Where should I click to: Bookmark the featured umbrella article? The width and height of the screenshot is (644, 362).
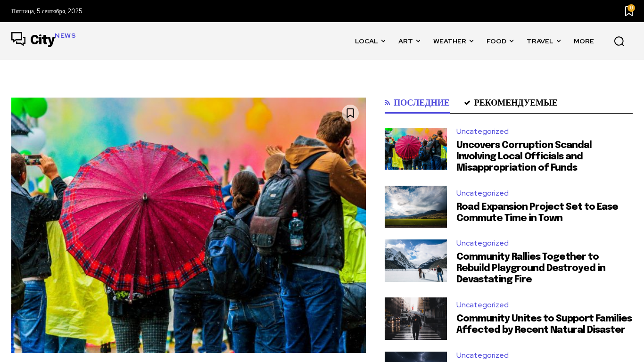350,113
